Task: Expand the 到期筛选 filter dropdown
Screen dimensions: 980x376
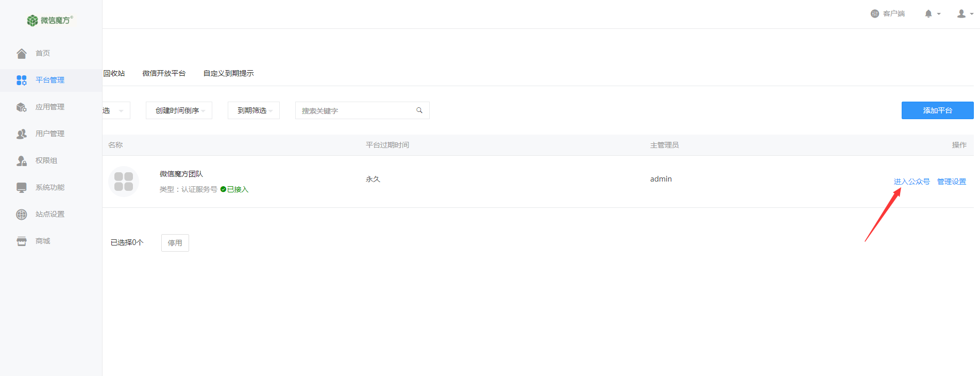Action: point(254,110)
